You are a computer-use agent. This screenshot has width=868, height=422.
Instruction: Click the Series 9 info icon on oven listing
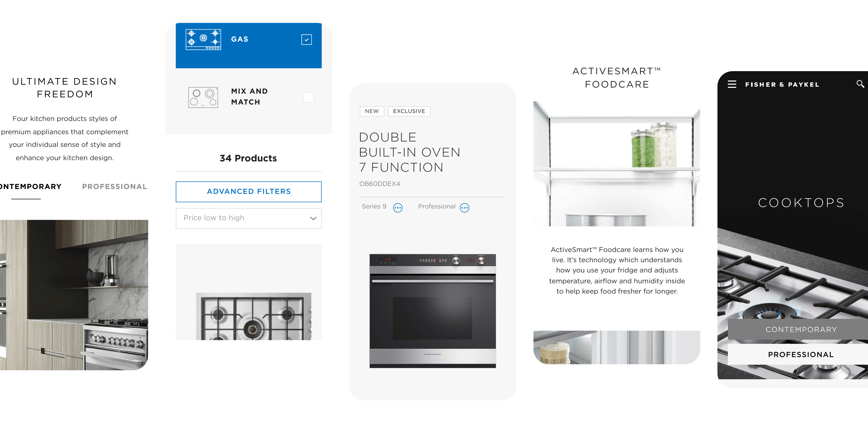pyautogui.click(x=398, y=207)
